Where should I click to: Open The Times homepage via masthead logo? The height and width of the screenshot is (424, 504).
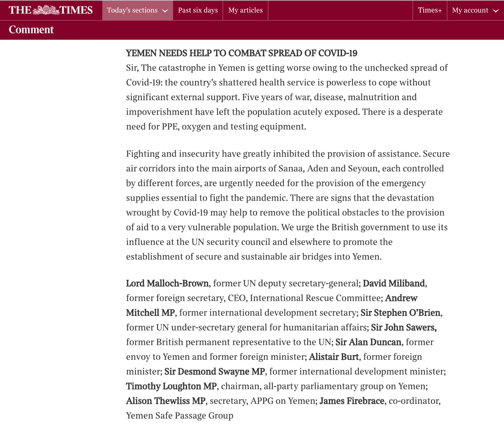click(x=51, y=10)
